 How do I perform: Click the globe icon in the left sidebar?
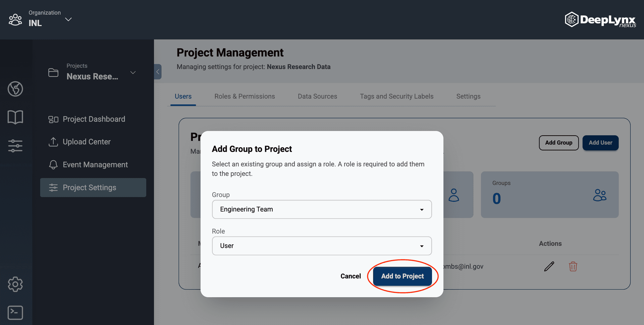pyautogui.click(x=15, y=89)
